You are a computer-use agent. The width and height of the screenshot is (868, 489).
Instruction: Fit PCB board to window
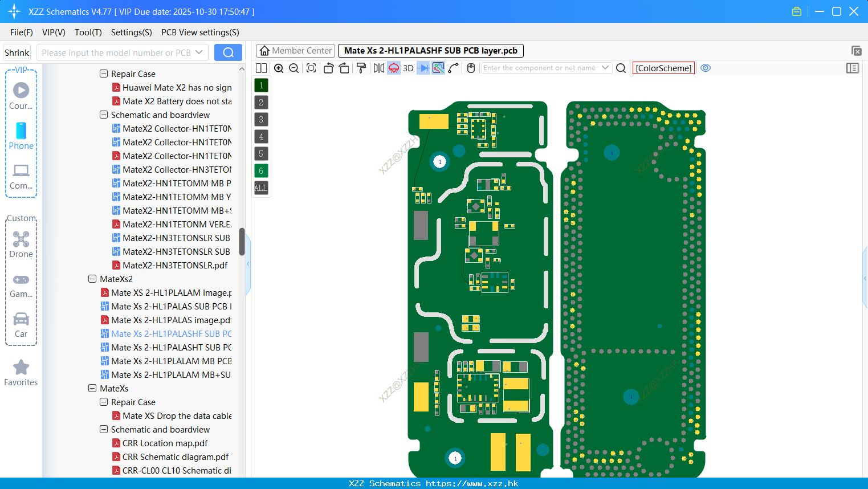(x=311, y=68)
